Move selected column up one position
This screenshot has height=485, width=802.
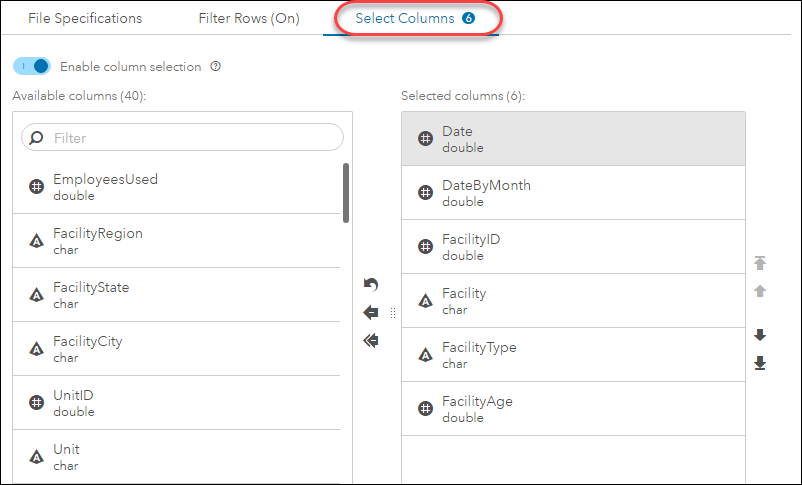(x=760, y=291)
